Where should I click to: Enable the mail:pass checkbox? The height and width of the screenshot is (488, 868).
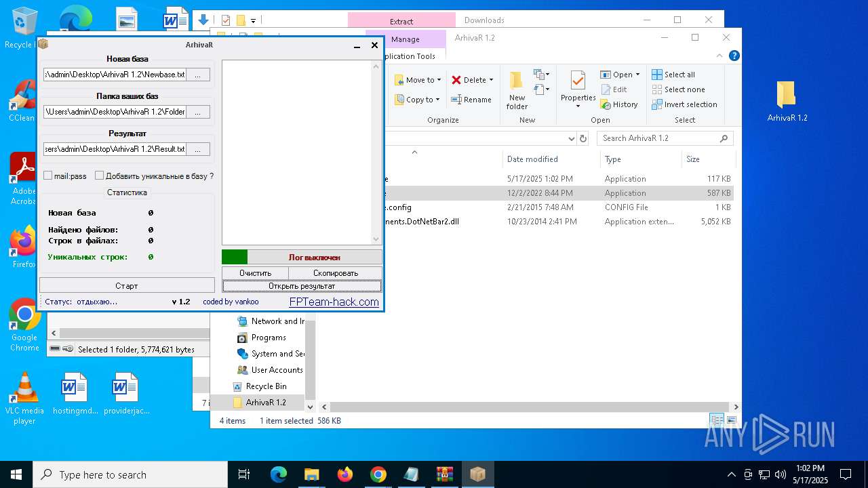(48, 176)
